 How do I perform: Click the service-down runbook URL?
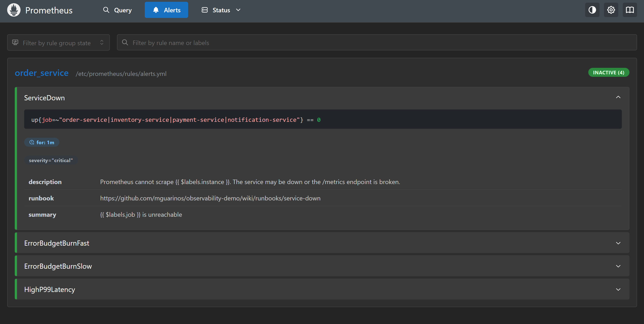coord(210,198)
